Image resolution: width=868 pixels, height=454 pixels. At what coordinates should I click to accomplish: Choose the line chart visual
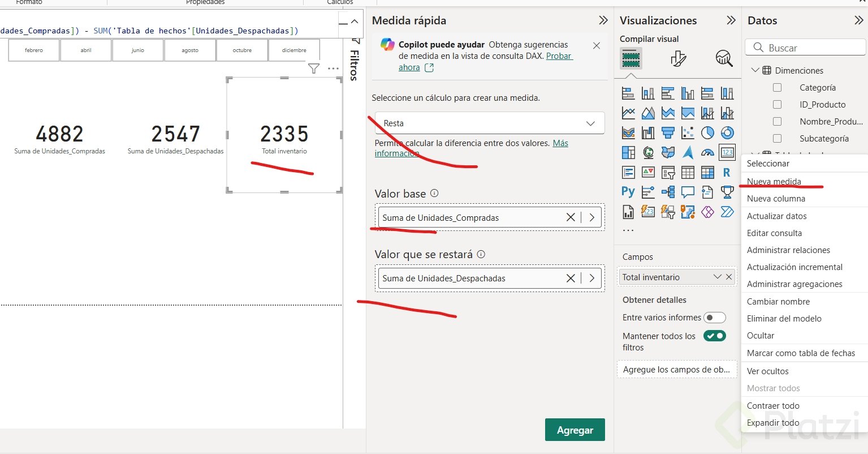[x=628, y=113]
